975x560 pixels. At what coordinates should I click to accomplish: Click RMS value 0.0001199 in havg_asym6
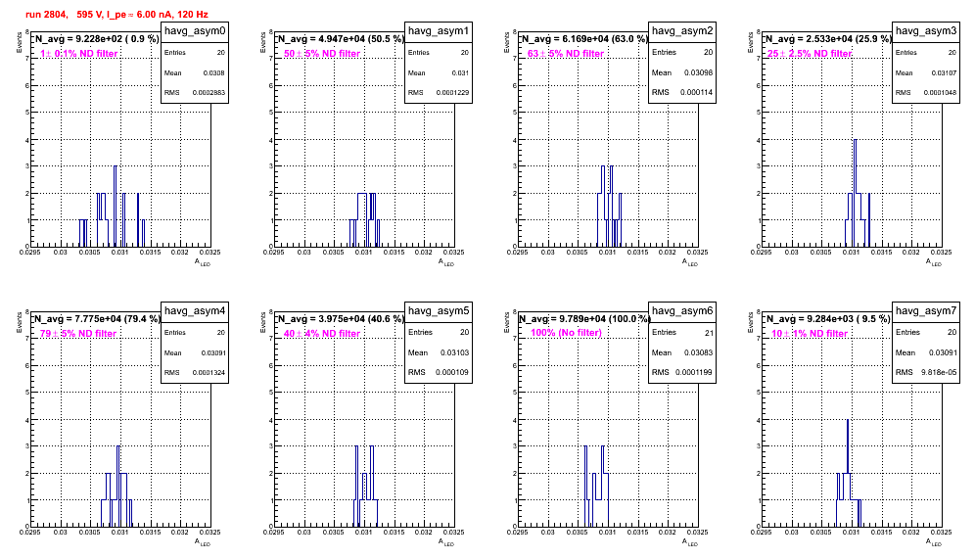[695, 372]
